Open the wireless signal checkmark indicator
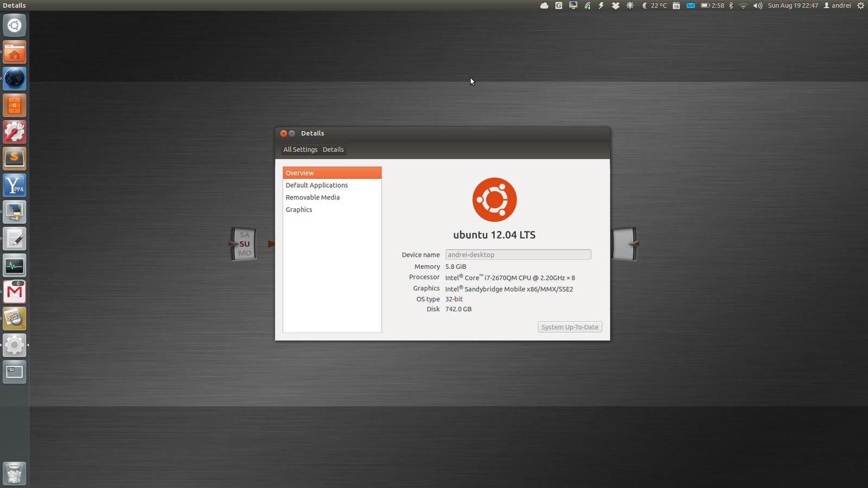 [588, 5]
